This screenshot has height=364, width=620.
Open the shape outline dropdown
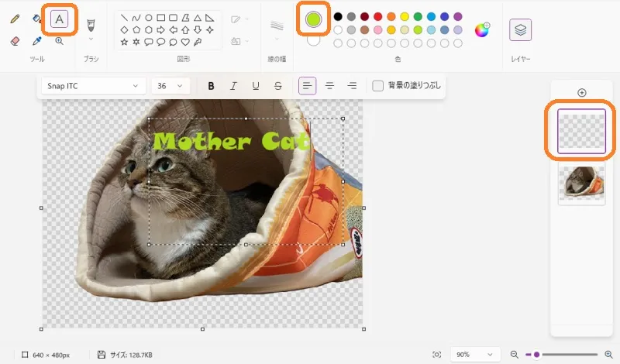click(239, 19)
